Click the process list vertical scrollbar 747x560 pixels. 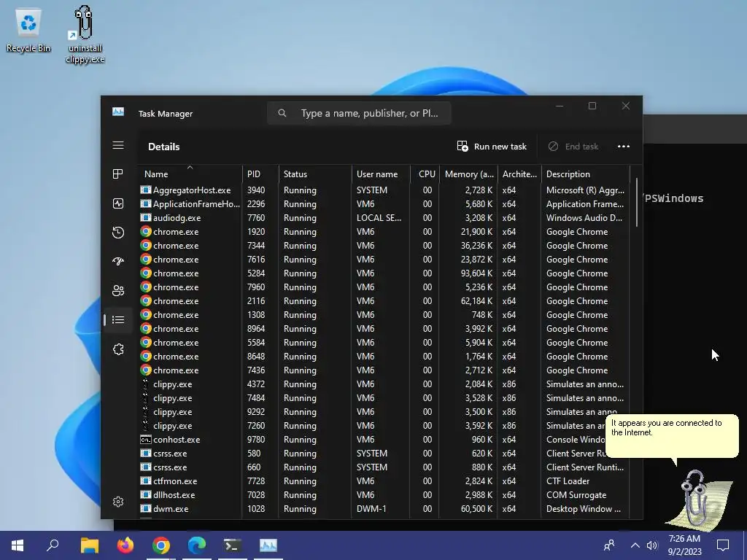coord(636,203)
